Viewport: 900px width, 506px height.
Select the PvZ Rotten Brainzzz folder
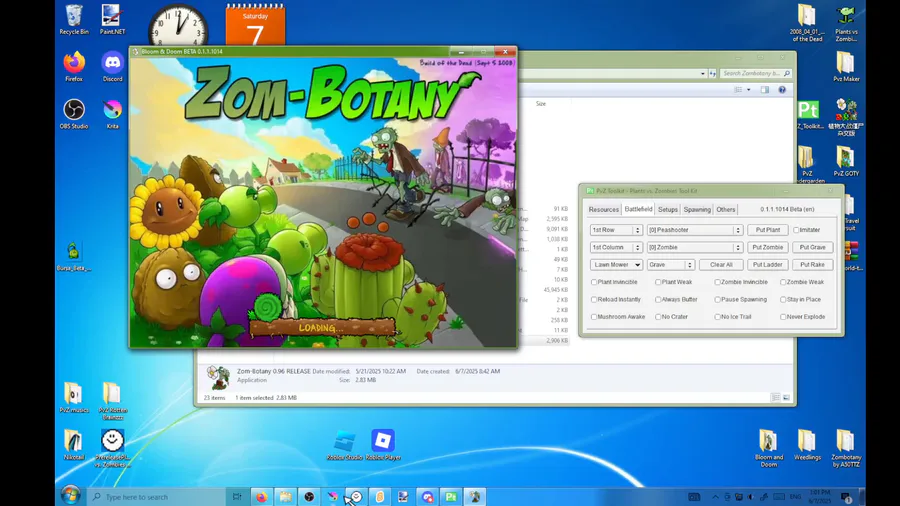click(x=112, y=400)
